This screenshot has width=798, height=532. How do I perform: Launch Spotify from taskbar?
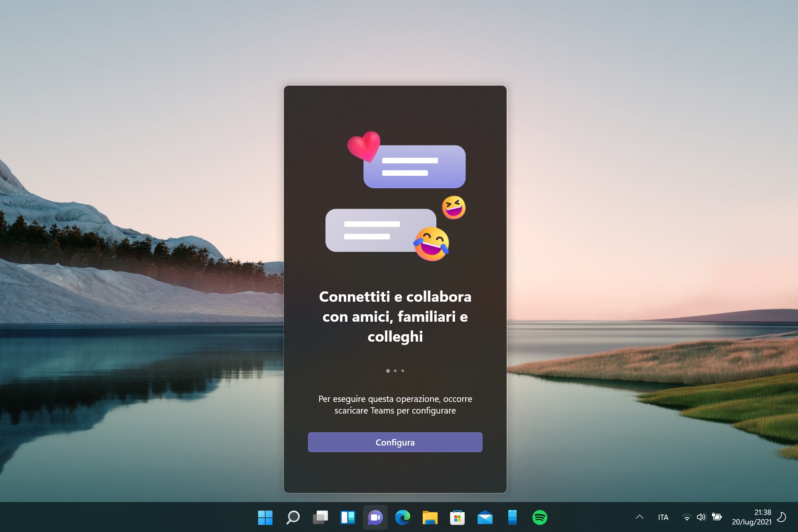click(x=539, y=517)
